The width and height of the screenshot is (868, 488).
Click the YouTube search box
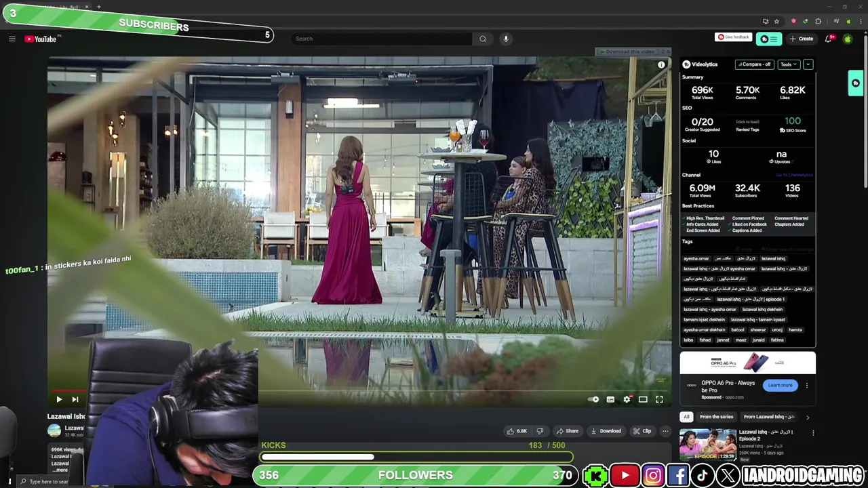click(x=382, y=39)
